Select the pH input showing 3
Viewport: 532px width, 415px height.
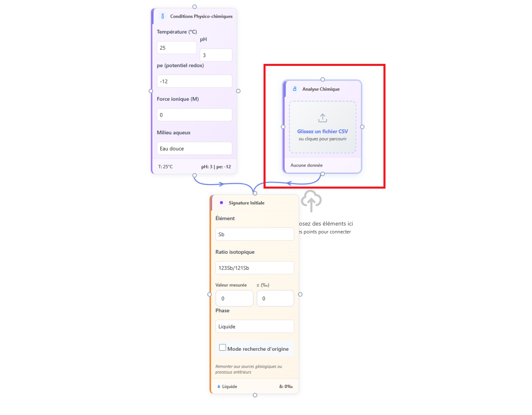(x=216, y=55)
